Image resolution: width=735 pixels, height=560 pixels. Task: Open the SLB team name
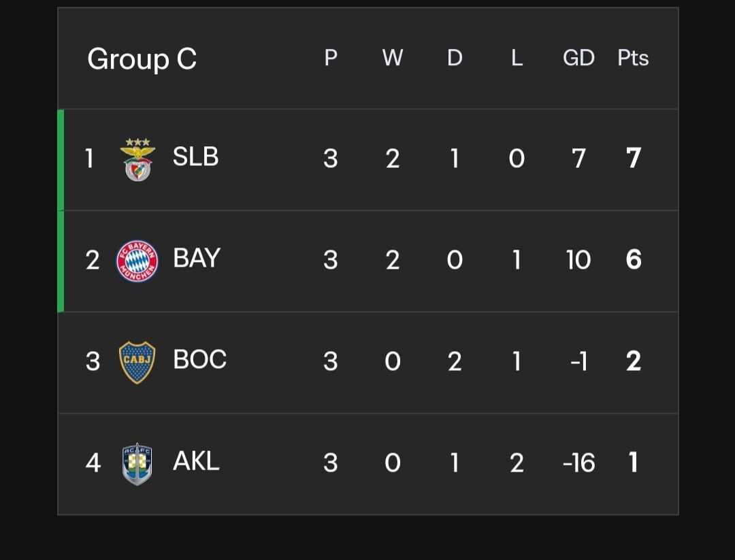[x=195, y=157]
